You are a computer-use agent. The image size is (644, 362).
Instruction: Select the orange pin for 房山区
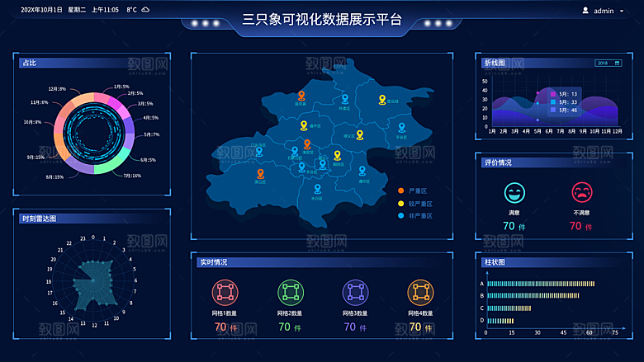tap(260, 174)
